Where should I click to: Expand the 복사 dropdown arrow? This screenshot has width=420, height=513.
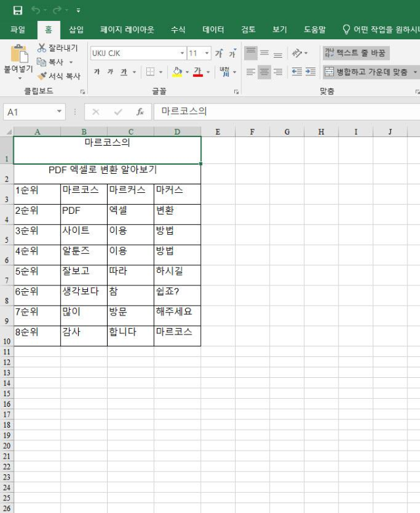point(71,62)
